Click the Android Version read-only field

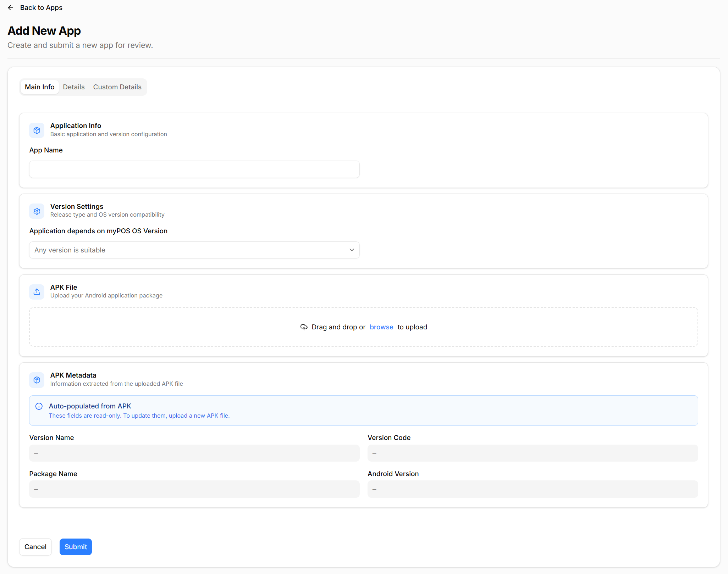[533, 489]
